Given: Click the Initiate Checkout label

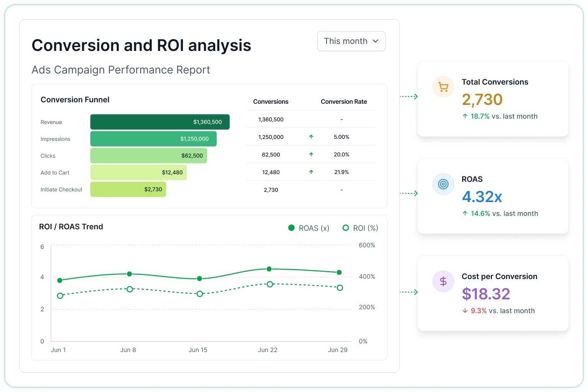Looking at the screenshot, I should (x=62, y=189).
